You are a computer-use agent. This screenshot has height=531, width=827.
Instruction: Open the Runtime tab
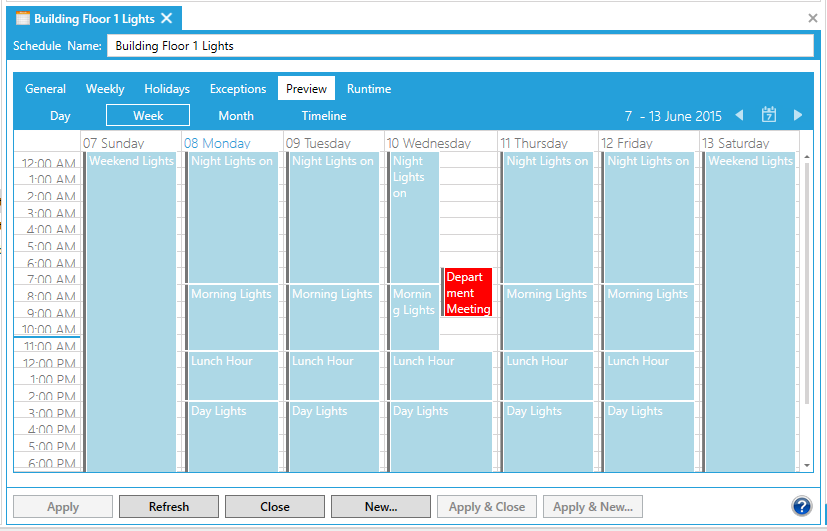coord(369,89)
